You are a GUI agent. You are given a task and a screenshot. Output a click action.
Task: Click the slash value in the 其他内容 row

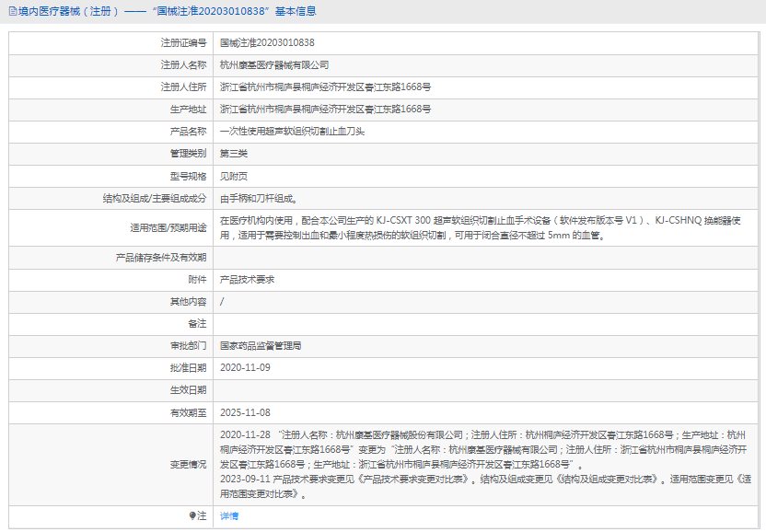tap(222, 302)
